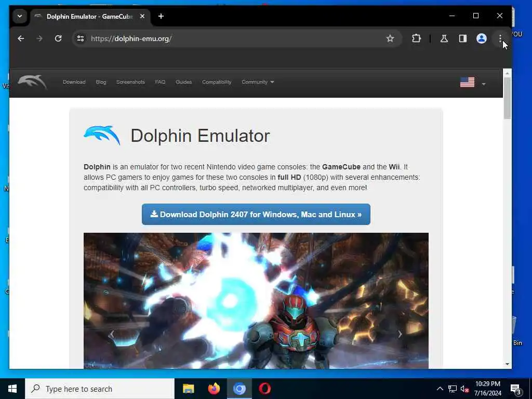Open the Download nav link
Viewport: 532px width, 399px height.
74,82
